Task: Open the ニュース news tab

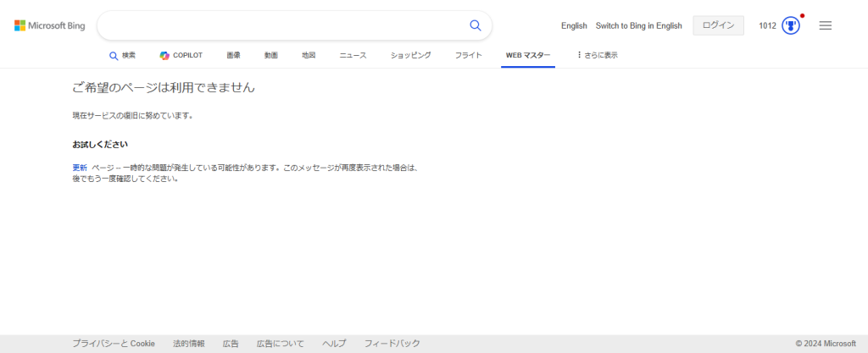Action: coord(353,55)
